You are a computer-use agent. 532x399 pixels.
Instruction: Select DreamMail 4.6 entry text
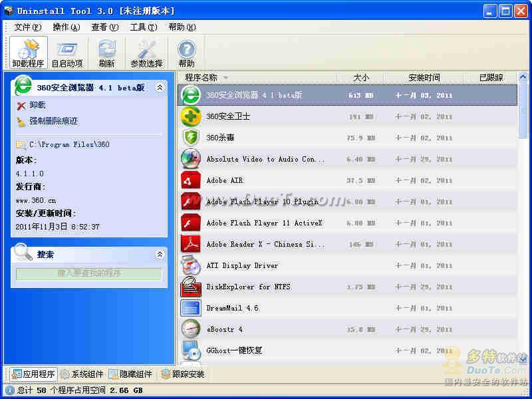point(232,308)
